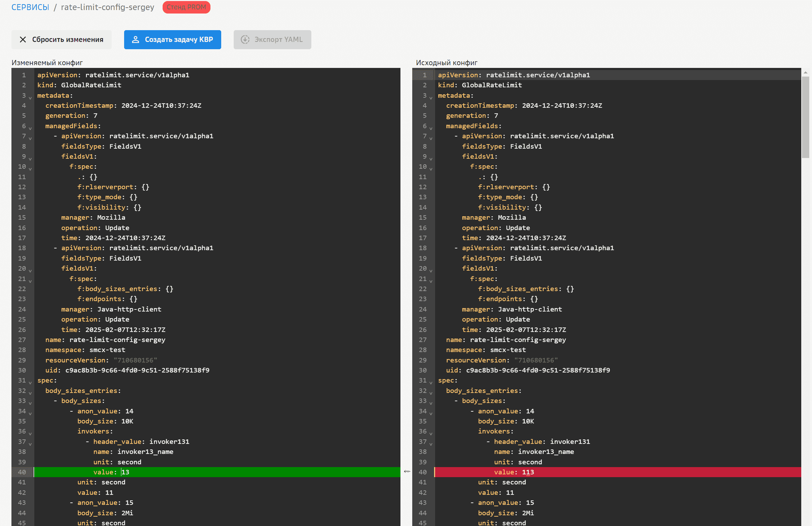Viewport: 812px width, 526px height.
Task: Click the X icon in reset changes button
Action: coord(23,40)
